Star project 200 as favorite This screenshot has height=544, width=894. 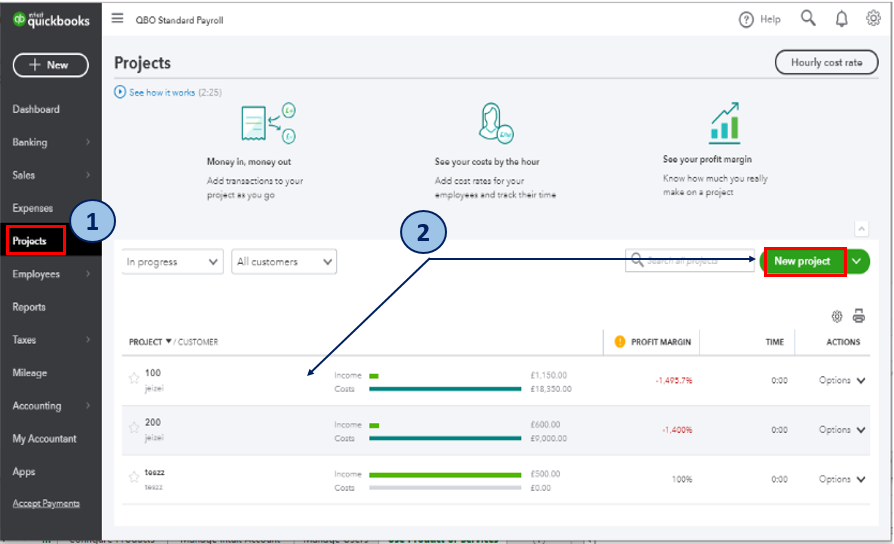(x=134, y=428)
